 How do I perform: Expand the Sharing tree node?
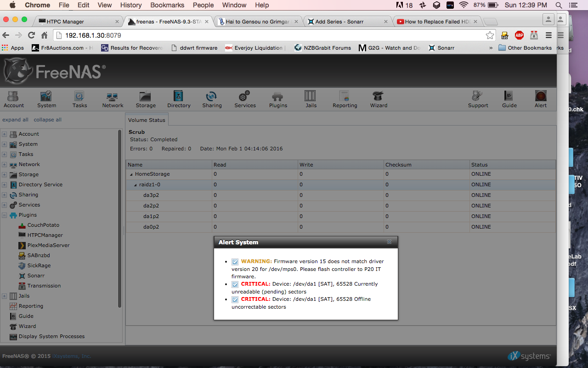point(4,195)
